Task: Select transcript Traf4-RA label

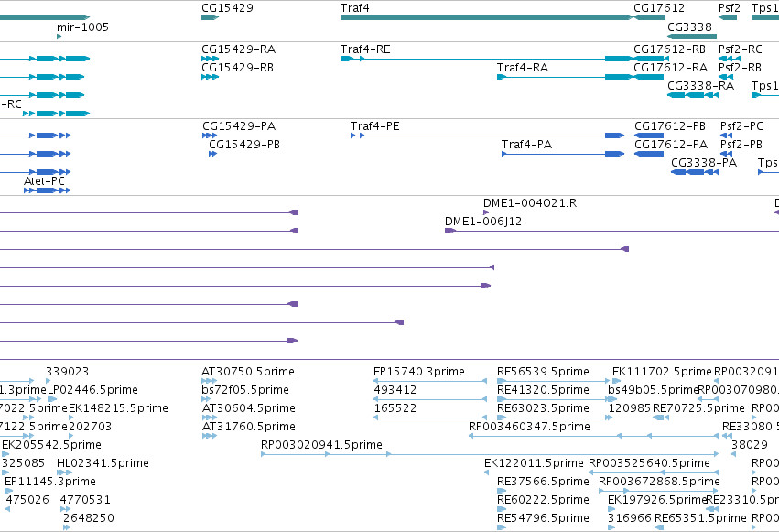Action: 523,68
